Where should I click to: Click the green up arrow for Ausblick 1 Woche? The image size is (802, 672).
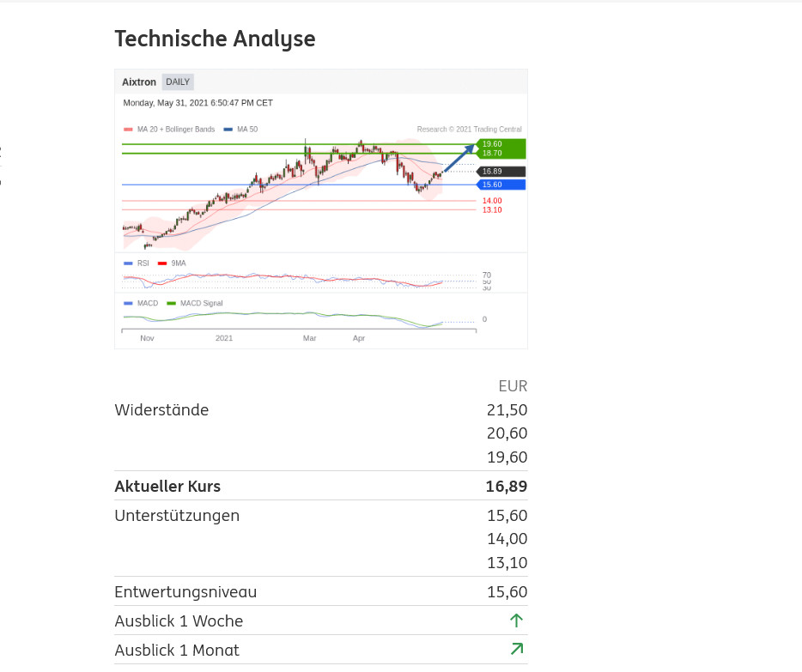pos(516,620)
